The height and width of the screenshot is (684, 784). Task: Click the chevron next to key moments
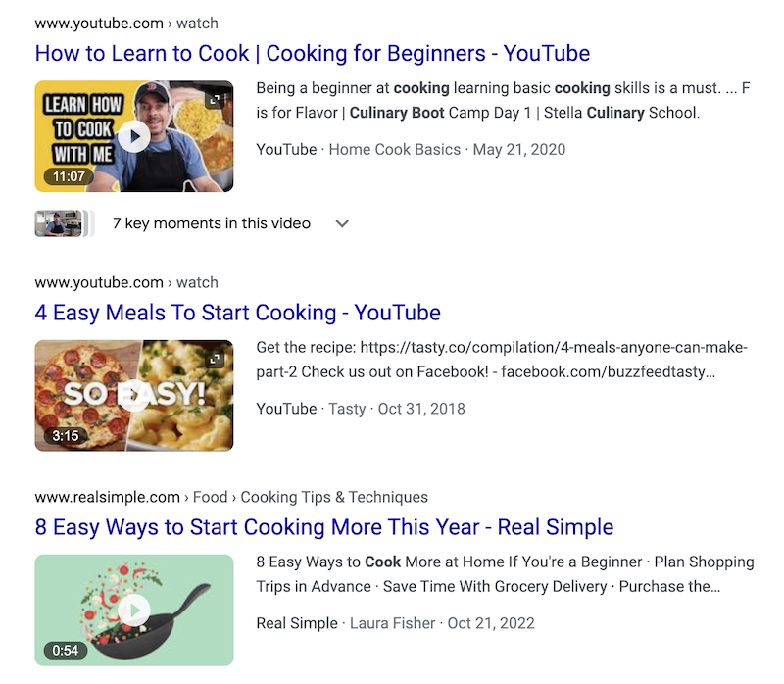pos(342,223)
